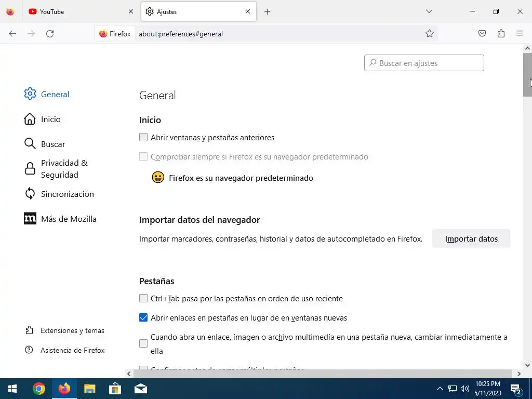
Task: Open the Inicio settings category
Action: click(x=43, y=119)
